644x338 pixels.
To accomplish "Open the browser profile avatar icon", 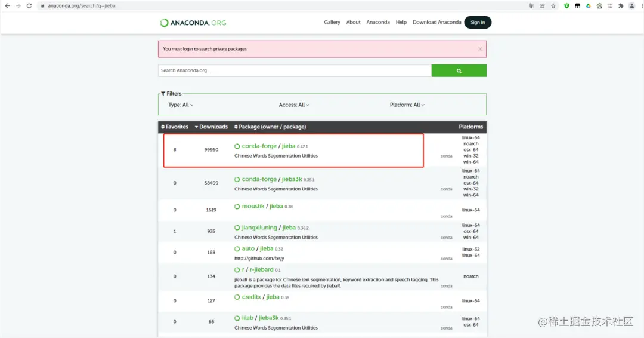I will (631, 6).
